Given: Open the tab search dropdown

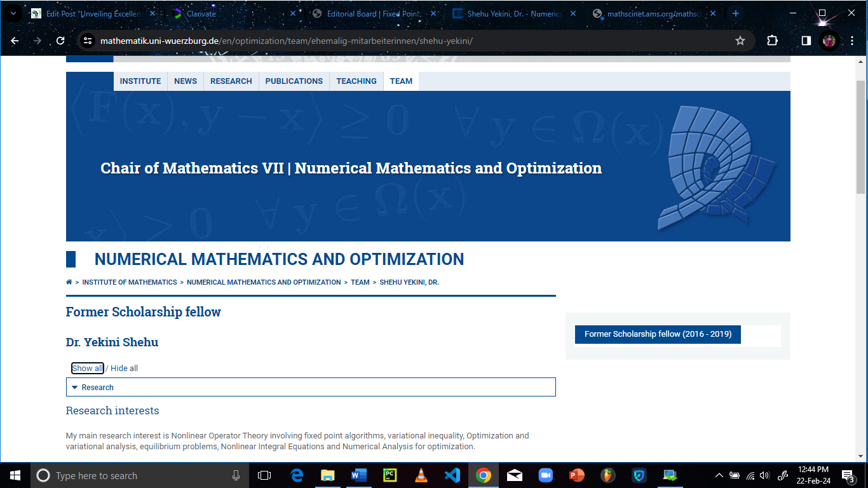Looking at the screenshot, I should click(12, 13).
